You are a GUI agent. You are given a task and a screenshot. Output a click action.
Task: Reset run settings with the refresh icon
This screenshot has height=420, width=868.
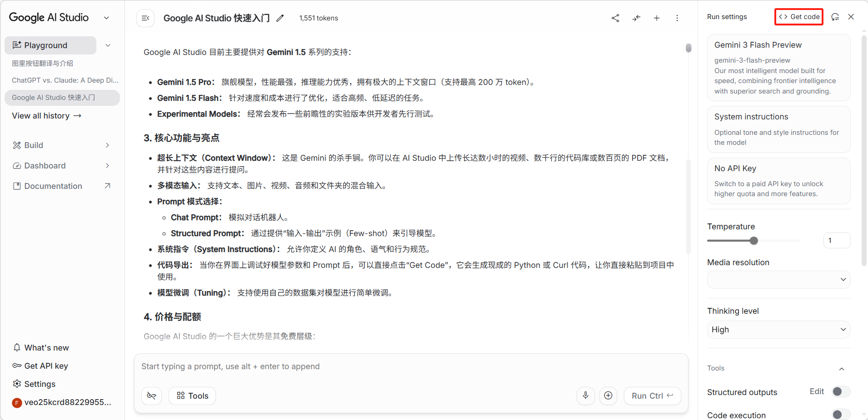[835, 17]
